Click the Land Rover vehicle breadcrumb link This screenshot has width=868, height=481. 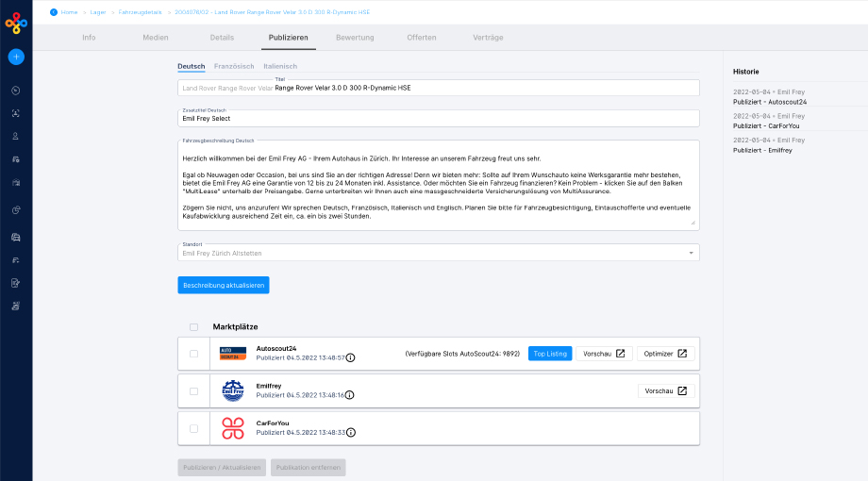pyautogui.click(x=273, y=12)
